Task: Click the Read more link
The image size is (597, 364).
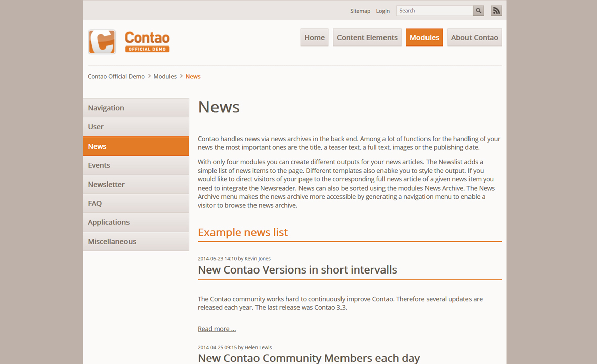Action: [217, 329]
